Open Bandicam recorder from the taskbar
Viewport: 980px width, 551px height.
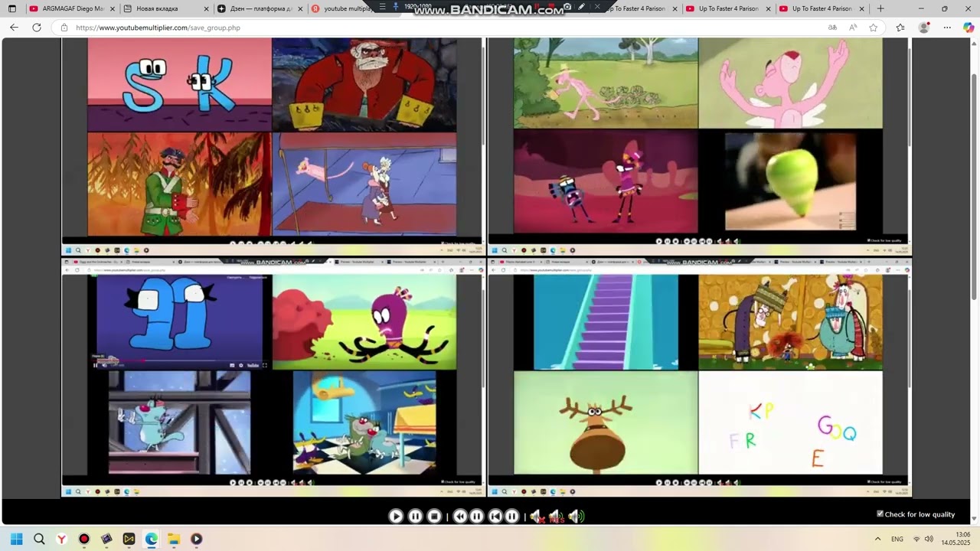click(x=84, y=539)
